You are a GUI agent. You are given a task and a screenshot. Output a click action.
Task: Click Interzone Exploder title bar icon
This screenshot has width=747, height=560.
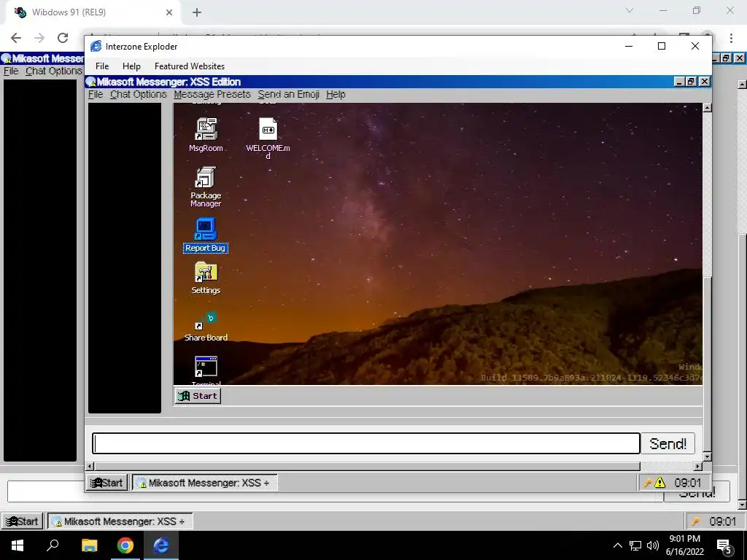tap(96, 46)
